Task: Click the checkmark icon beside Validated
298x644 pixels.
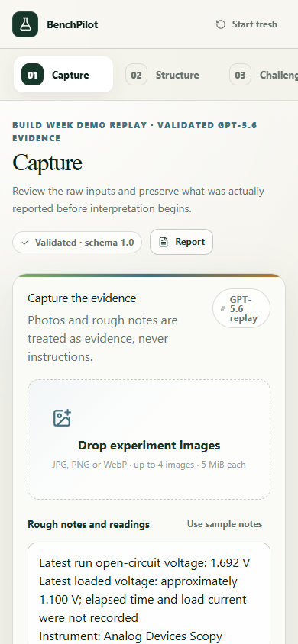Action: [25, 243]
